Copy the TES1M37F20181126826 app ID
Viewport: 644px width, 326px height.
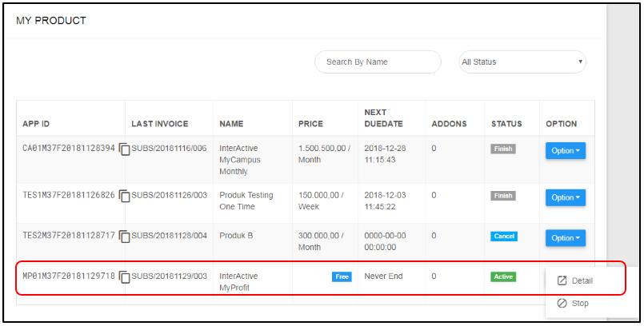coord(124,197)
